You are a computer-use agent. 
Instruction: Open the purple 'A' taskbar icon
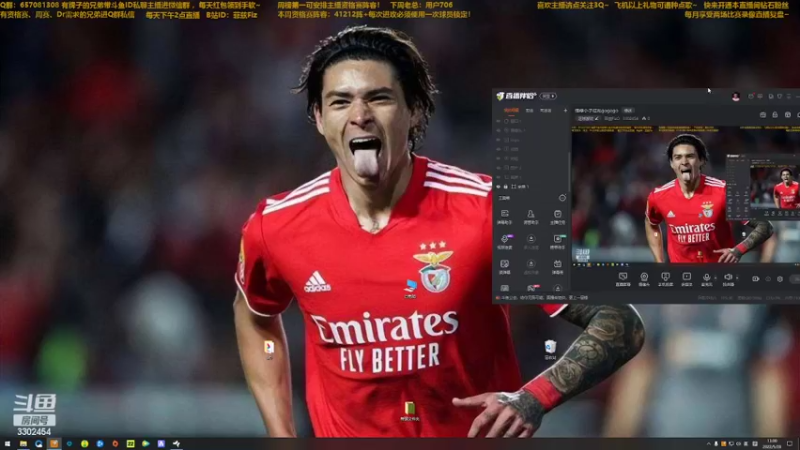click(x=161, y=444)
